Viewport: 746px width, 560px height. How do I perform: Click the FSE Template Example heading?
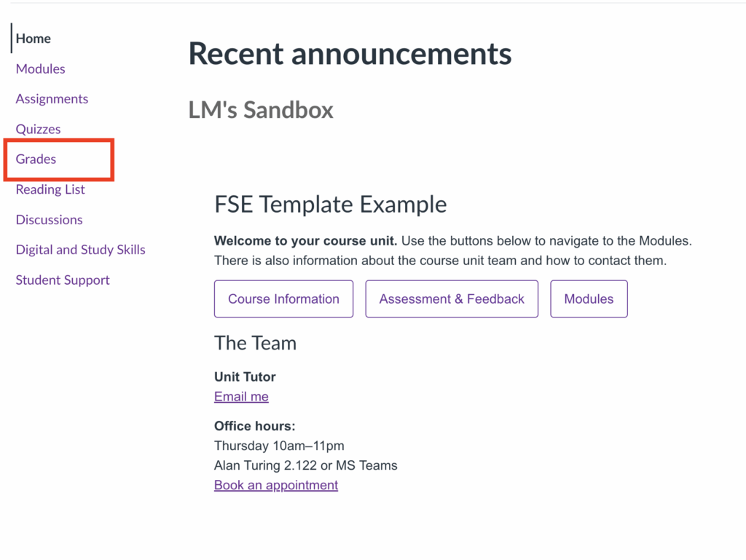tap(330, 205)
